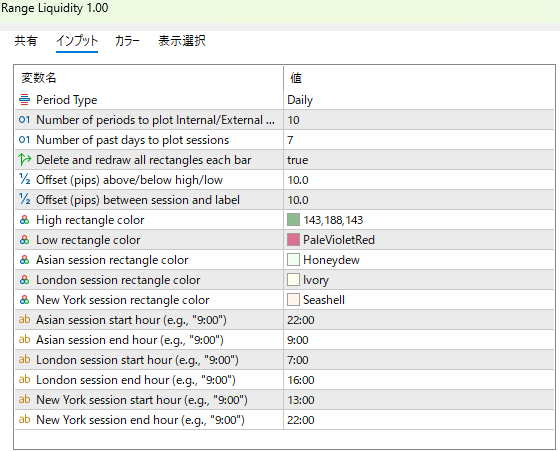The width and height of the screenshot is (560, 451).
Task: Click integer icon beside Number of periods row
Action: pyautogui.click(x=24, y=120)
